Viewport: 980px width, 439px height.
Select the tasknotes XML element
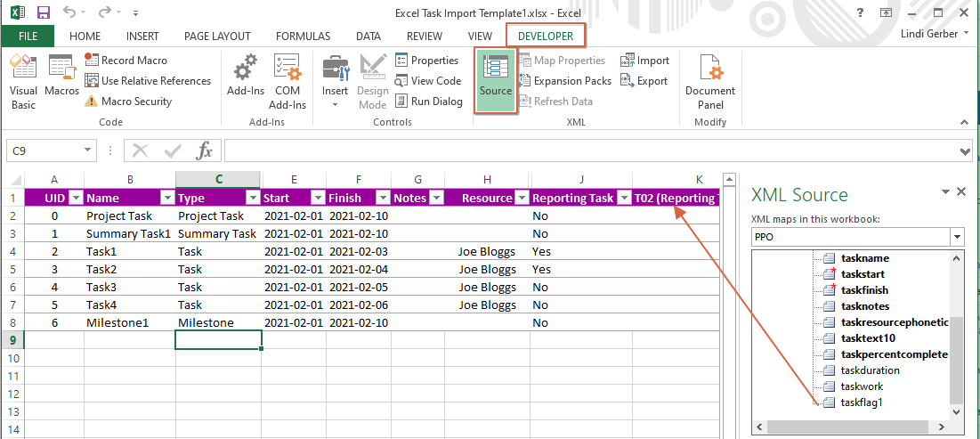[x=865, y=306]
